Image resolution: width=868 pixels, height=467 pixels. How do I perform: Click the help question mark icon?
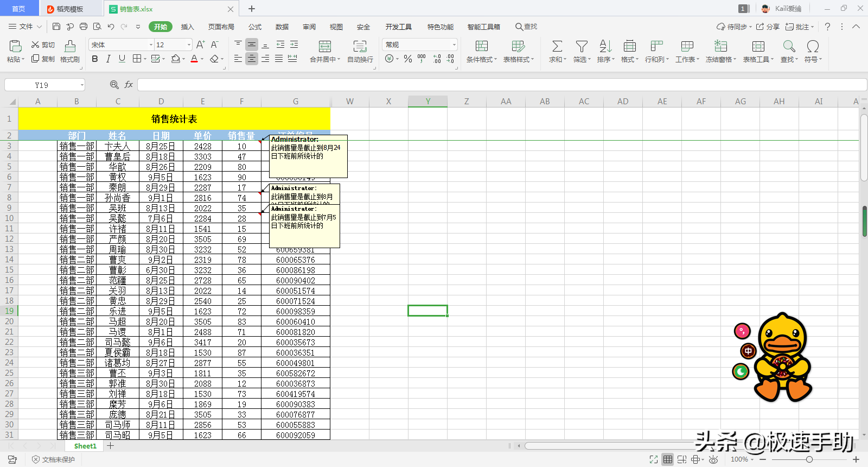point(827,27)
